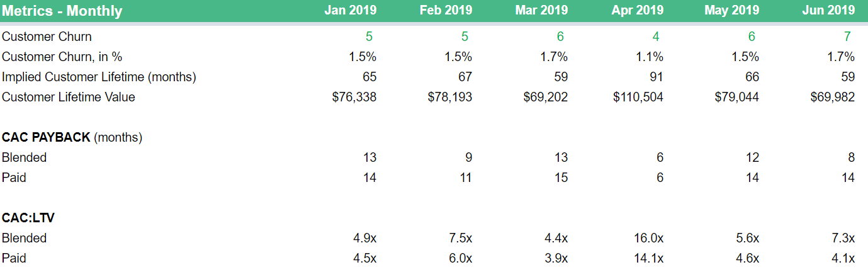This screenshot has width=868, height=272.
Task: Select the 7.5x Blended CAC:LTV cell
Action: pyautogui.click(x=459, y=238)
